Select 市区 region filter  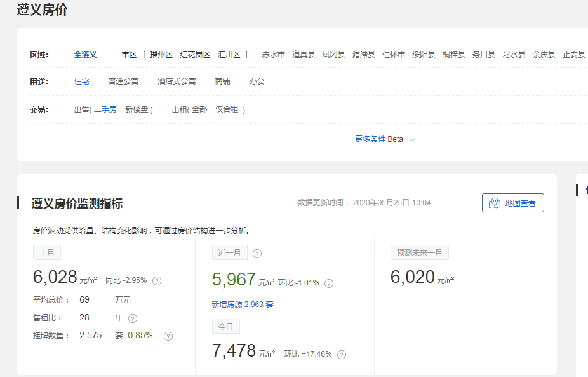pyautogui.click(x=129, y=55)
